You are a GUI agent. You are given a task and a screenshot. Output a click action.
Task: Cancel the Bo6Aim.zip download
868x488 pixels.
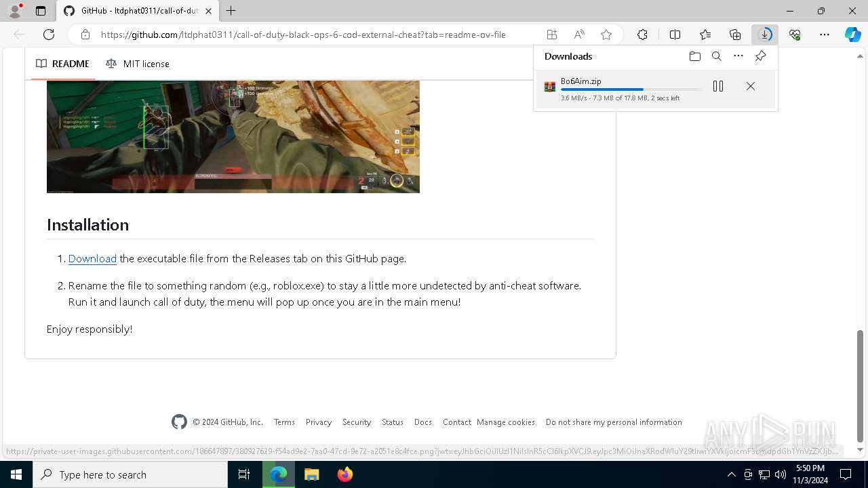[750, 86]
